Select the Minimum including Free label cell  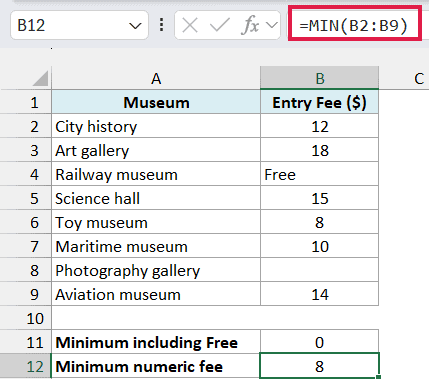(156, 342)
